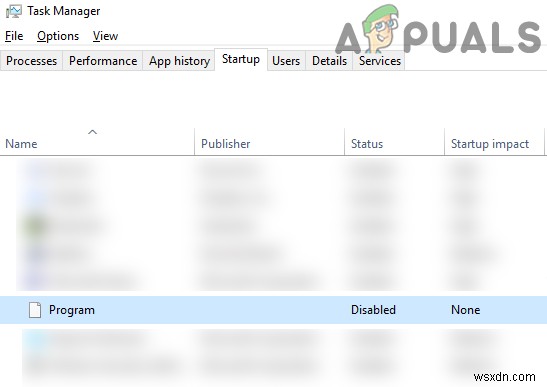Switch to the Processes tab
Viewport: 547px width, 387px height.
coord(31,61)
